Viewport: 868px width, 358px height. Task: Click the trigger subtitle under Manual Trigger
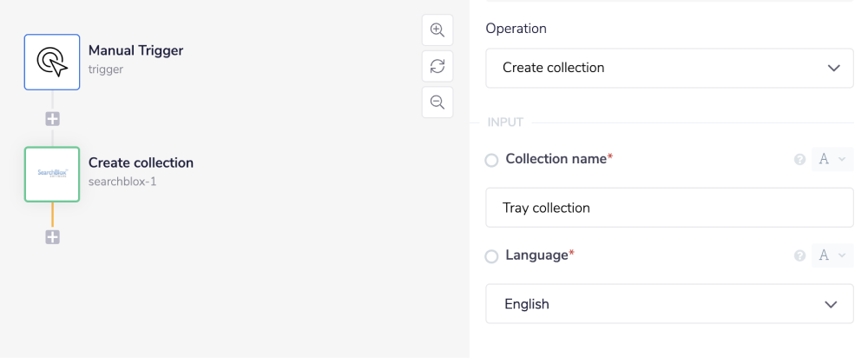pyautogui.click(x=106, y=70)
